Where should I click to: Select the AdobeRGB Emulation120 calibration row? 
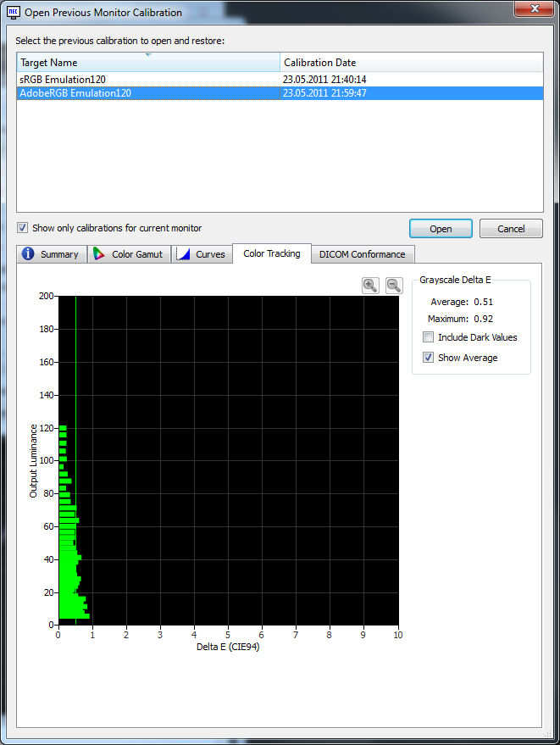coord(76,93)
